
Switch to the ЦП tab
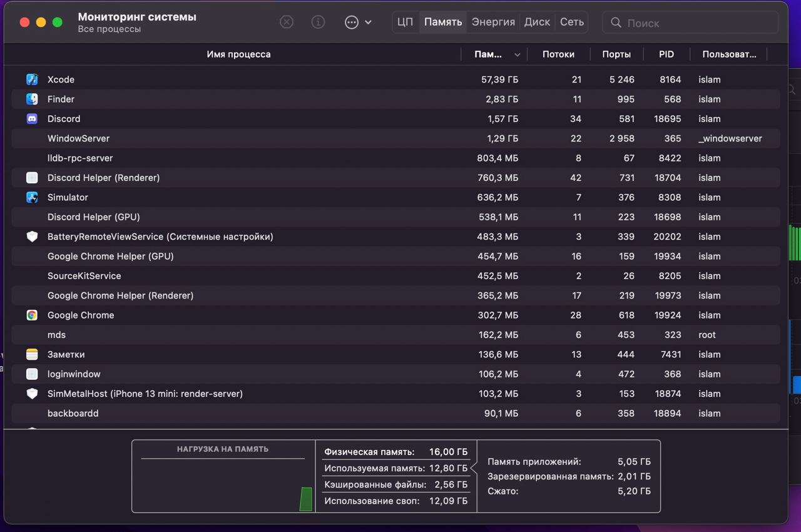coord(406,22)
